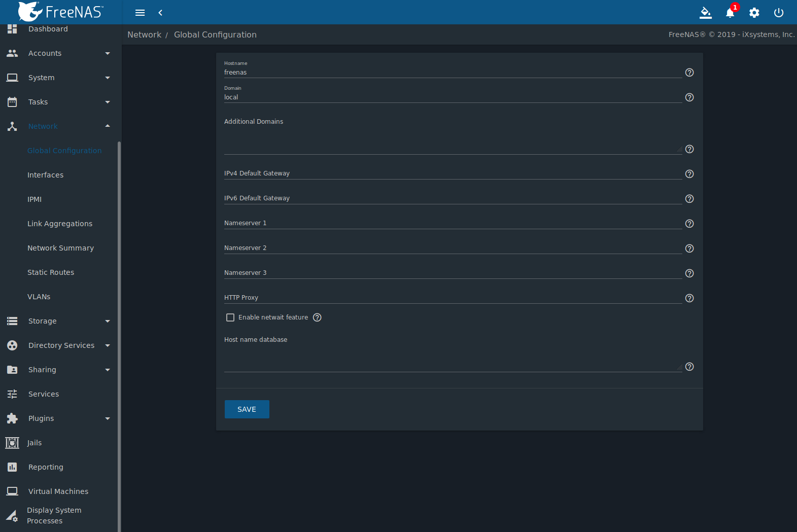Image resolution: width=797 pixels, height=532 pixels.
Task: Expand the Directory Services arrow
Action: [108, 345]
